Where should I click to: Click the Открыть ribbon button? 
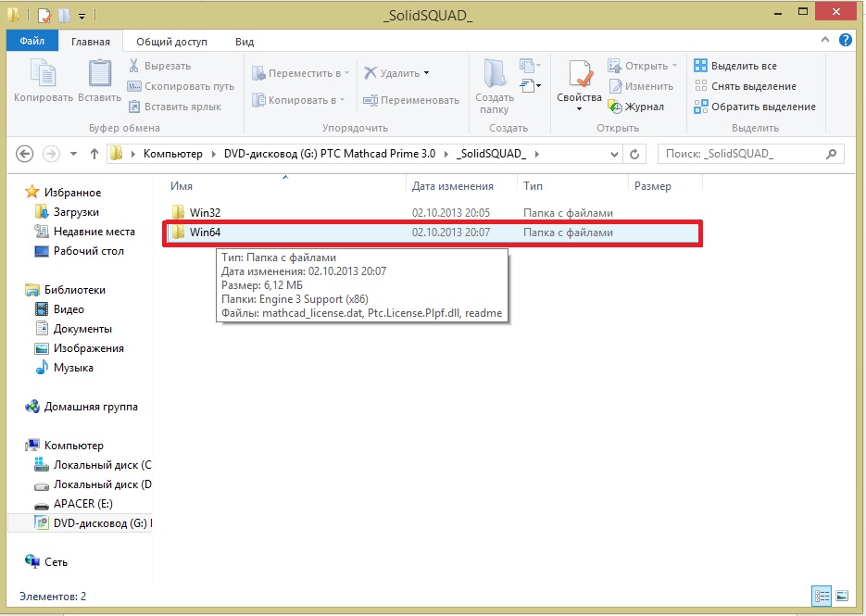point(642,66)
